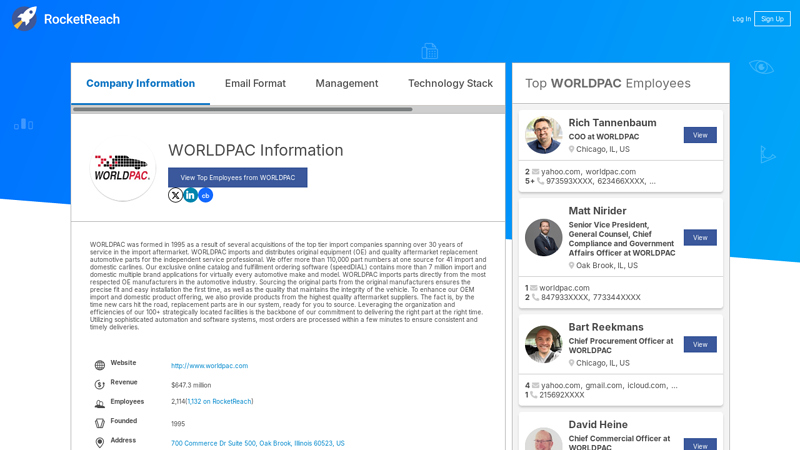Click the Rich Tannenbaum name heading
Image resolution: width=800 pixels, height=450 pixels.
tap(612, 123)
